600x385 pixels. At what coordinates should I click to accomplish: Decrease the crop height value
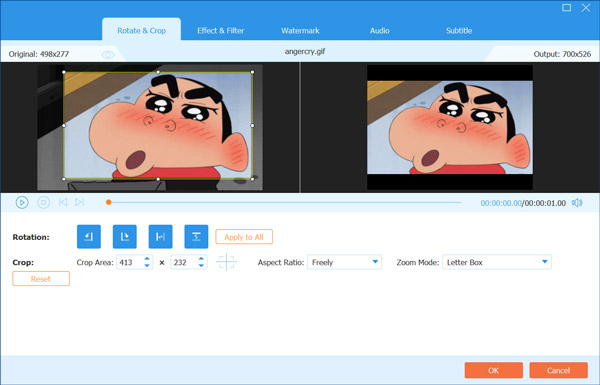pos(201,265)
